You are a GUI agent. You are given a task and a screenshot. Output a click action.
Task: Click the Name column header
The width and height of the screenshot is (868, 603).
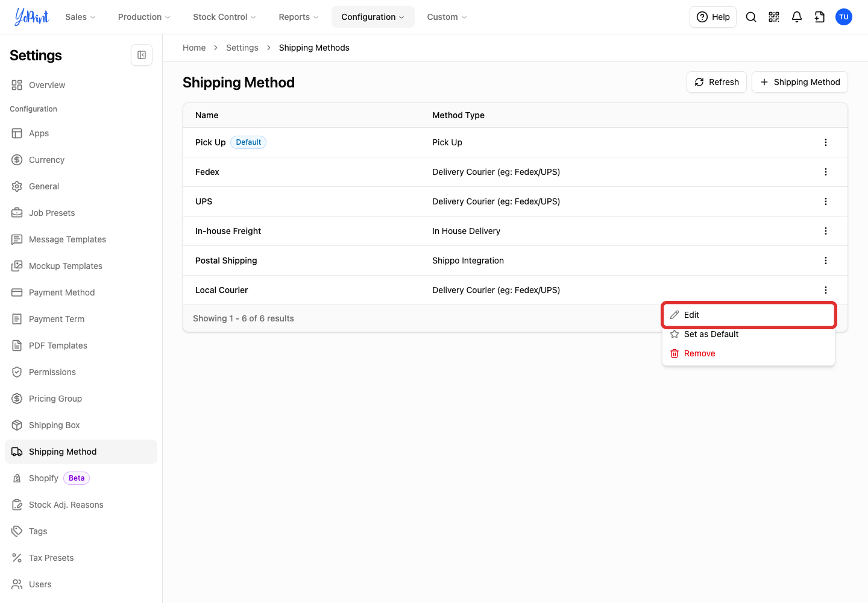pos(207,115)
